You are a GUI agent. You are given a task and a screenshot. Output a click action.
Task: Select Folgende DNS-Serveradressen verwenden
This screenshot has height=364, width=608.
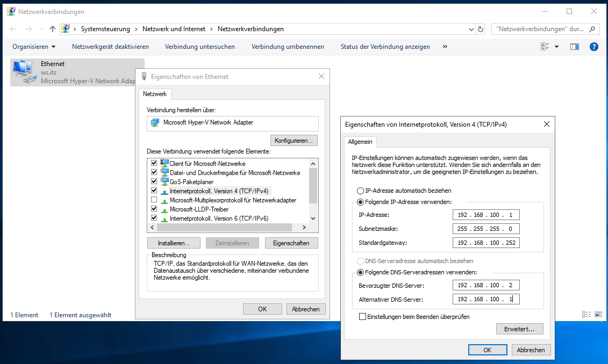(360, 273)
